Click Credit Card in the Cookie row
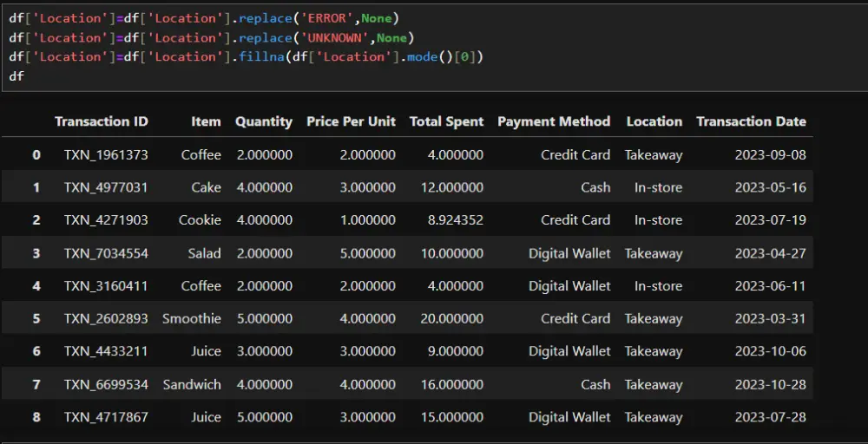Viewport: 868px width, 444px height. 575,220
